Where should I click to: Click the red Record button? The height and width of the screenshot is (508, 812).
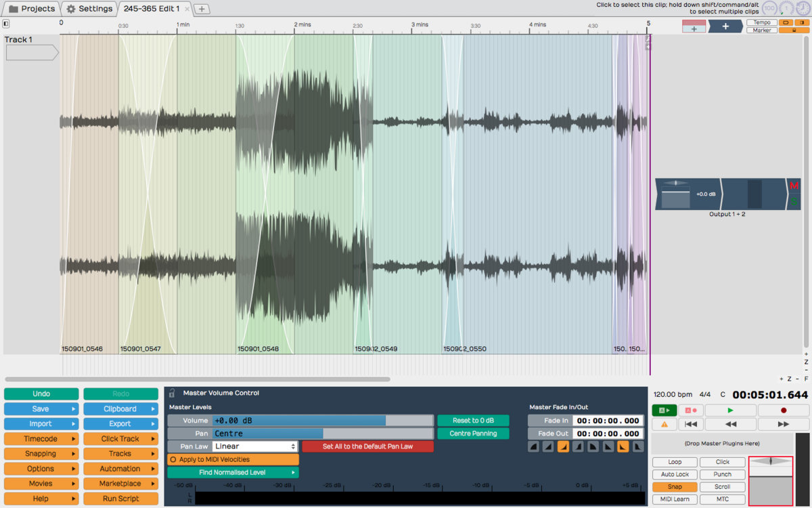click(783, 410)
